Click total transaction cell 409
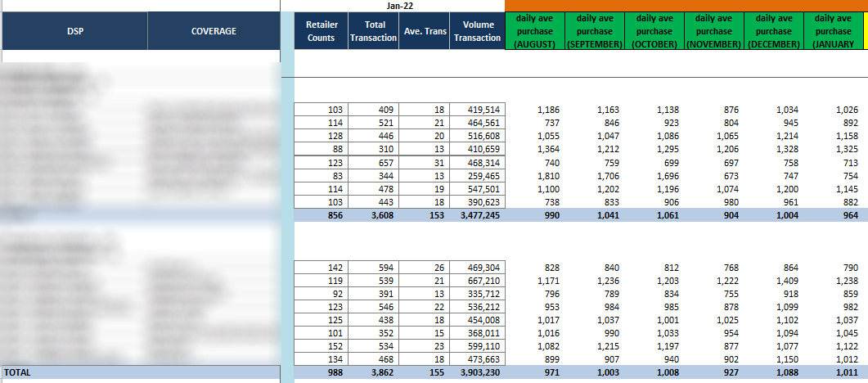868x383 pixels. click(x=373, y=110)
